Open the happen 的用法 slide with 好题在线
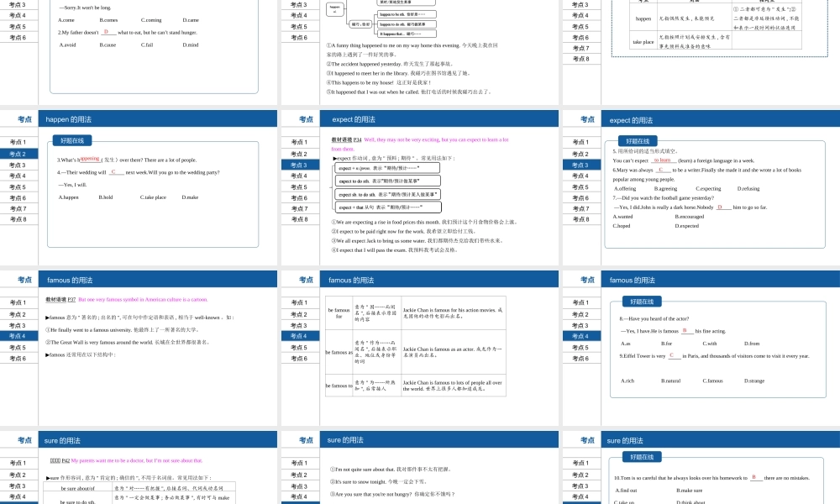840x504 pixels. 139,187
